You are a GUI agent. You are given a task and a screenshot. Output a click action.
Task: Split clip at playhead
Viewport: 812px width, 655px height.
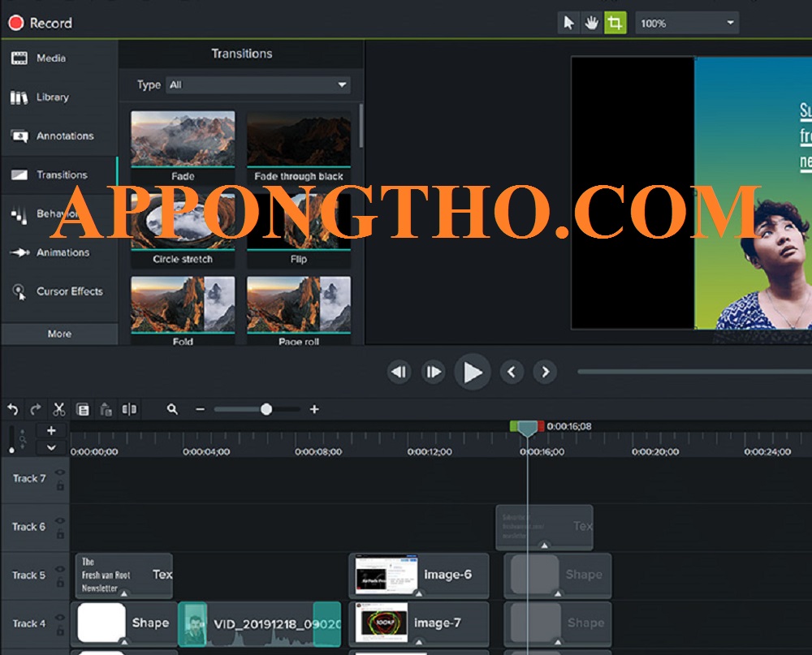(129, 410)
